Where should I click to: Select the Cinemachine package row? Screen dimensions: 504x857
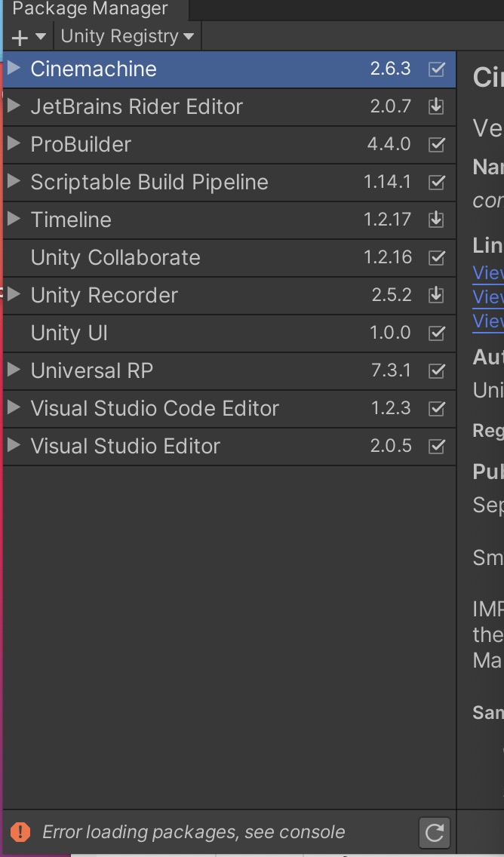(229, 69)
